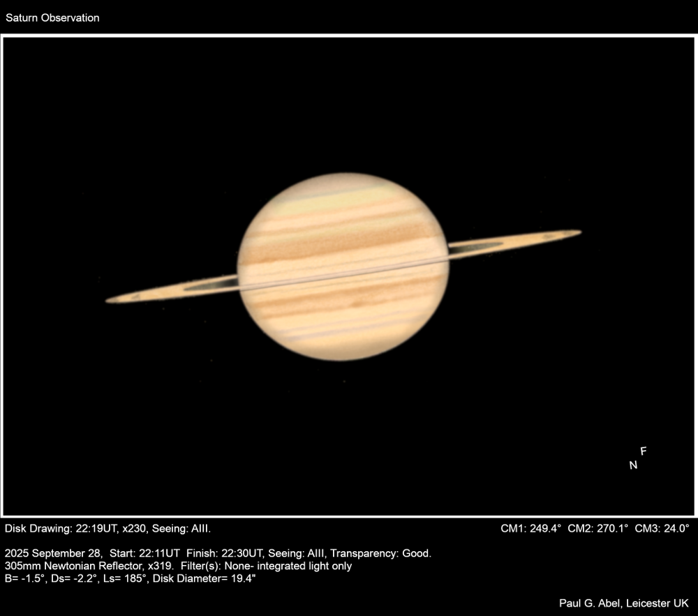Click the N orientation marker

pos(633,465)
